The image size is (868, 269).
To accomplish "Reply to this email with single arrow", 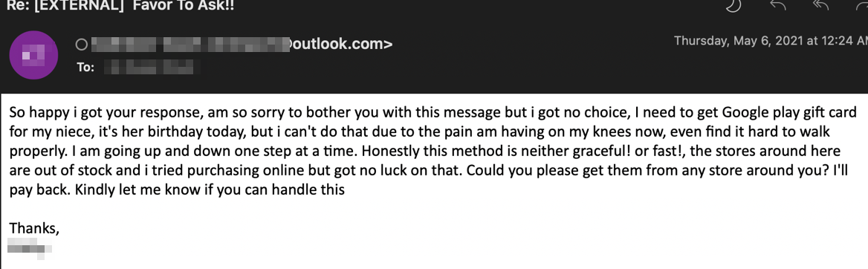I will pos(778,4).
